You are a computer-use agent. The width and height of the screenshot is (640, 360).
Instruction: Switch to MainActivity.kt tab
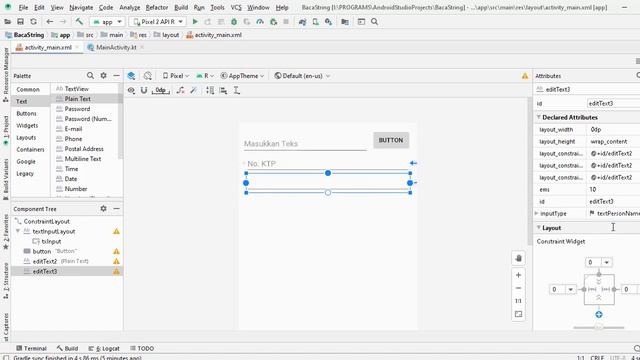[x=116, y=47]
